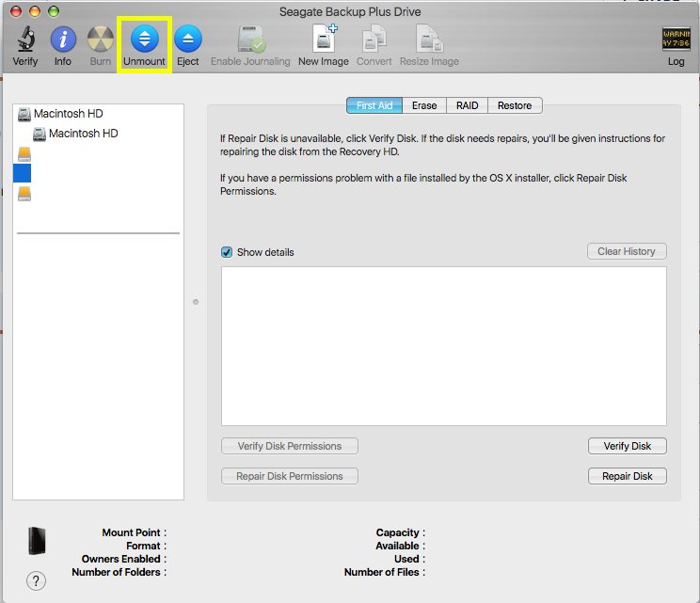Open help with question mark button
Screen dimensions: 700x603
tap(36, 580)
